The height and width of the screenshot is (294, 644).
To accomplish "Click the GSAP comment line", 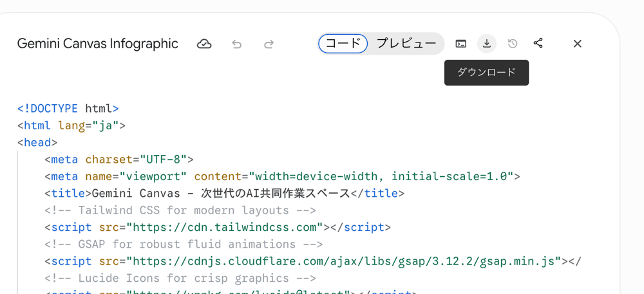I will 184,244.
